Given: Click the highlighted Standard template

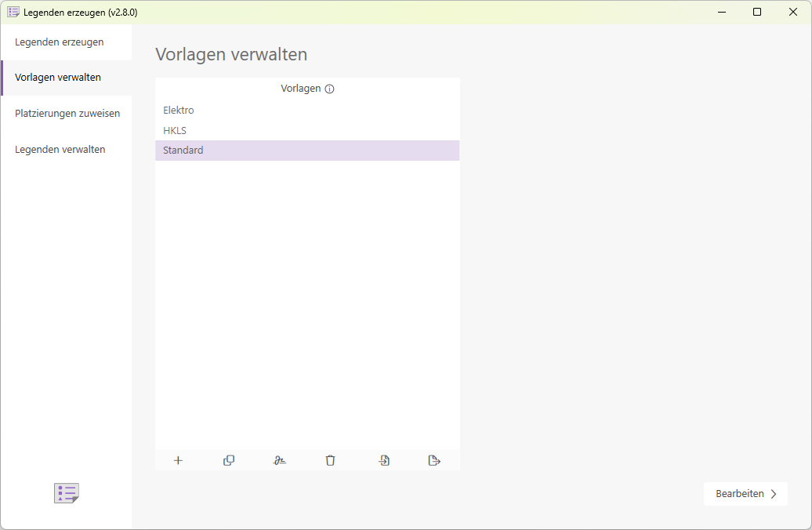Looking at the screenshot, I should [183, 150].
